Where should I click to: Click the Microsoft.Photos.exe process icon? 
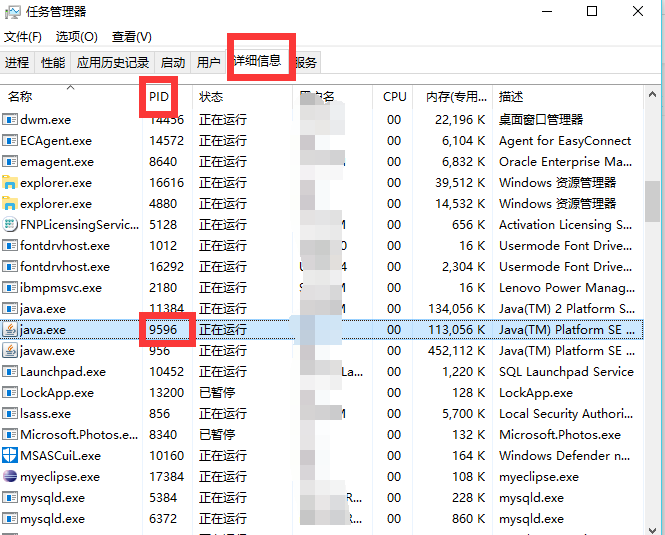click(10, 434)
